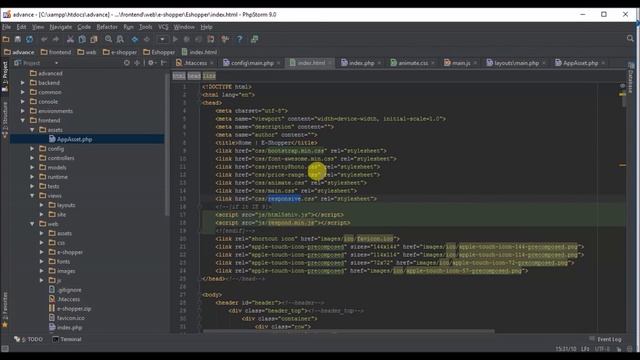Image resolution: width=640 pixels, height=360 pixels.
Task: Click the Paste toolbar icon
Action: (94, 39)
